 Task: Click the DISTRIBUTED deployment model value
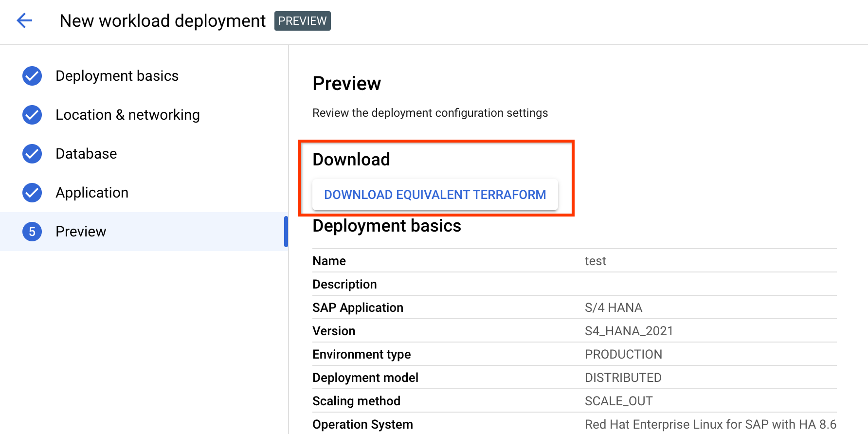coord(623,378)
